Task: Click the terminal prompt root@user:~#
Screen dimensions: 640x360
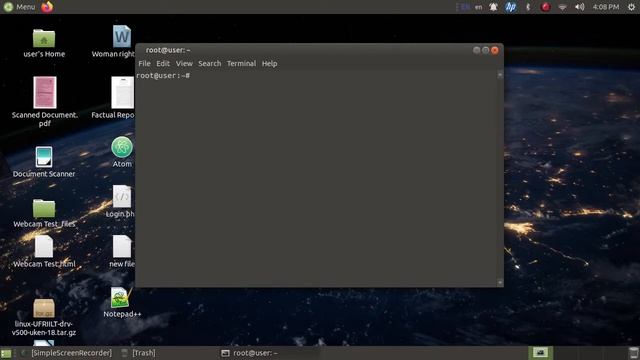Action: click(163, 76)
